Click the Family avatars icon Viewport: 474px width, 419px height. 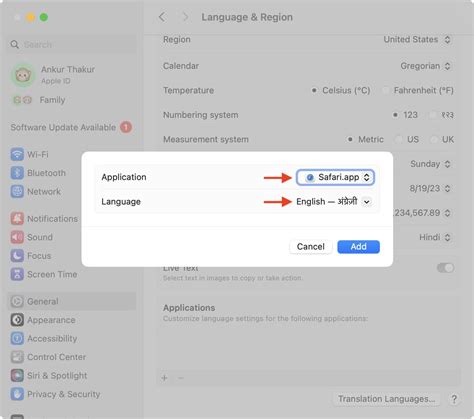pyautogui.click(x=22, y=100)
